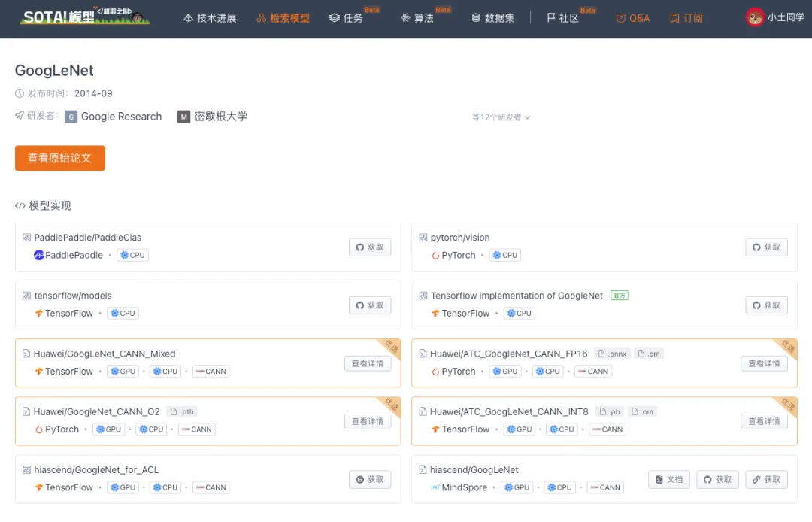Click the PaddlePaddle framework logo icon

point(39,255)
